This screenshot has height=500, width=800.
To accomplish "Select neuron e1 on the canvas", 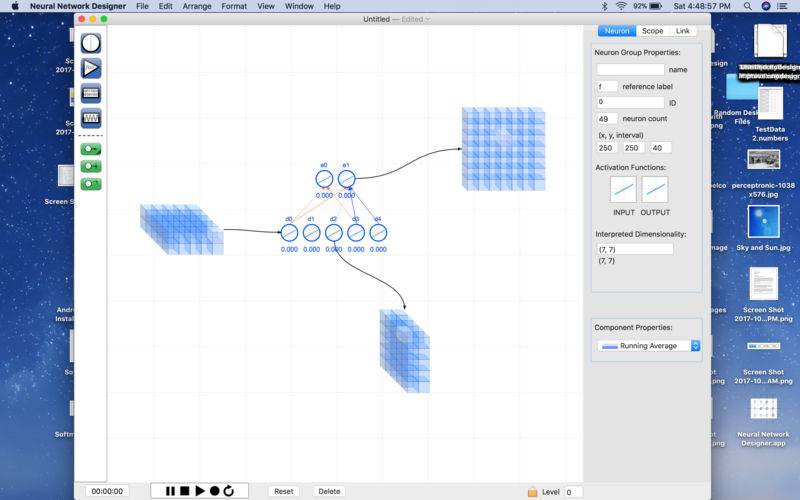I will tap(346, 179).
